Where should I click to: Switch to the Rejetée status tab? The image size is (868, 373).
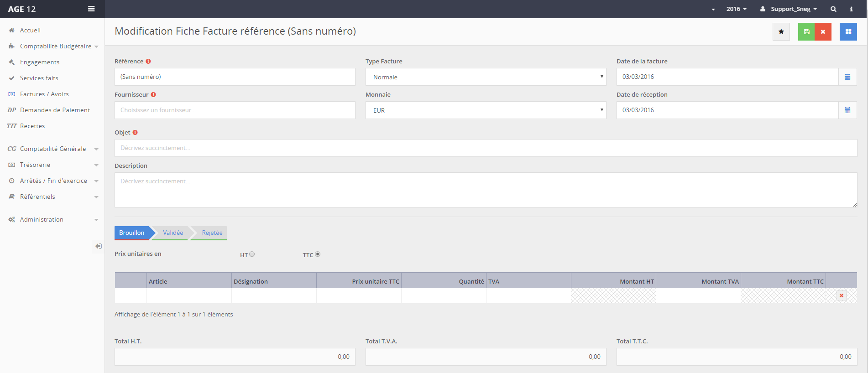pyautogui.click(x=212, y=233)
